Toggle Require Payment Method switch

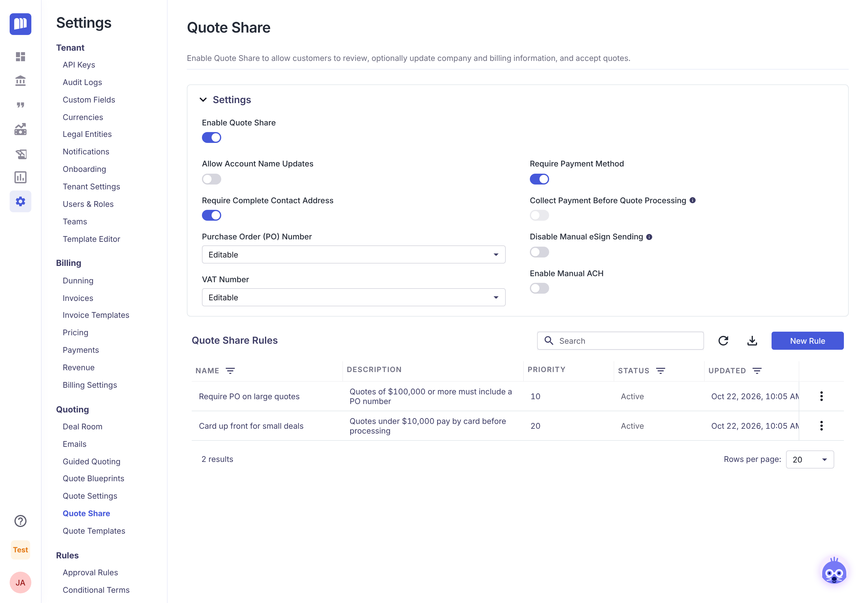click(539, 179)
